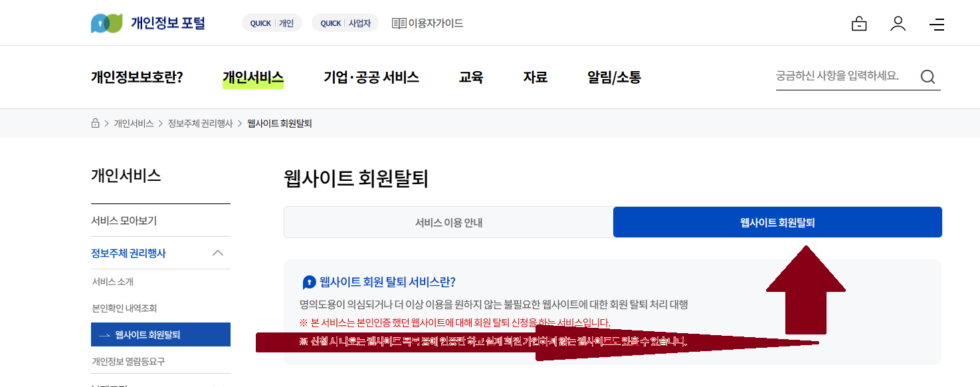Click the QUICK 개인 button

[x=272, y=22]
